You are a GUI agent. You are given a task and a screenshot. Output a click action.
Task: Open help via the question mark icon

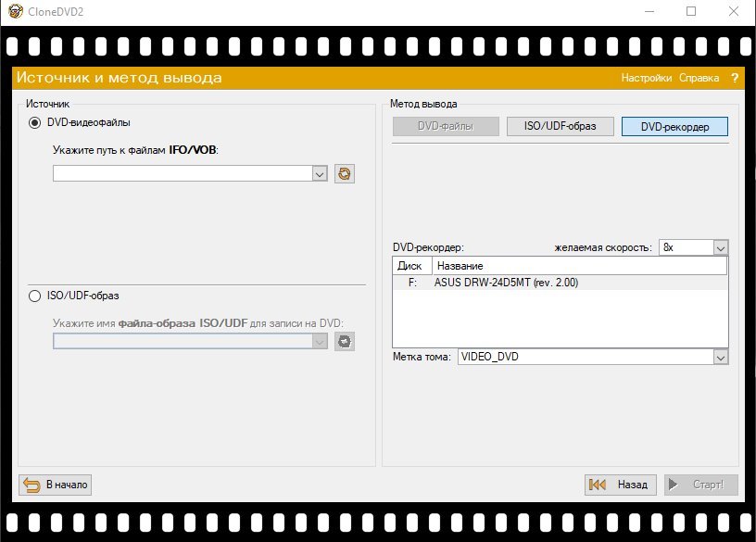point(735,78)
